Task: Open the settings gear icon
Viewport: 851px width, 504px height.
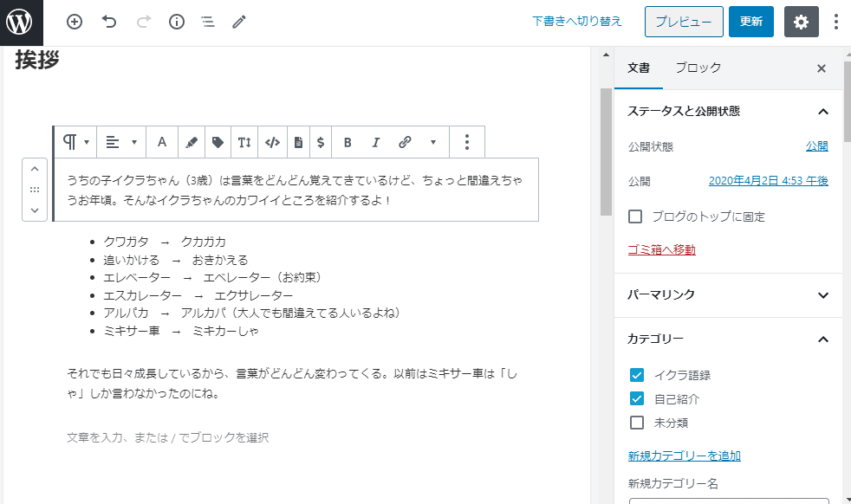Action: pyautogui.click(x=801, y=22)
